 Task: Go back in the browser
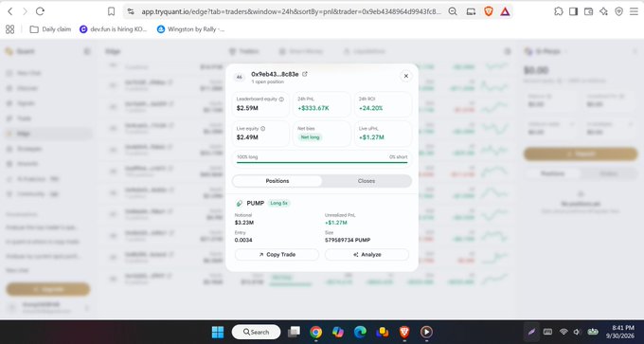point(10,11)
